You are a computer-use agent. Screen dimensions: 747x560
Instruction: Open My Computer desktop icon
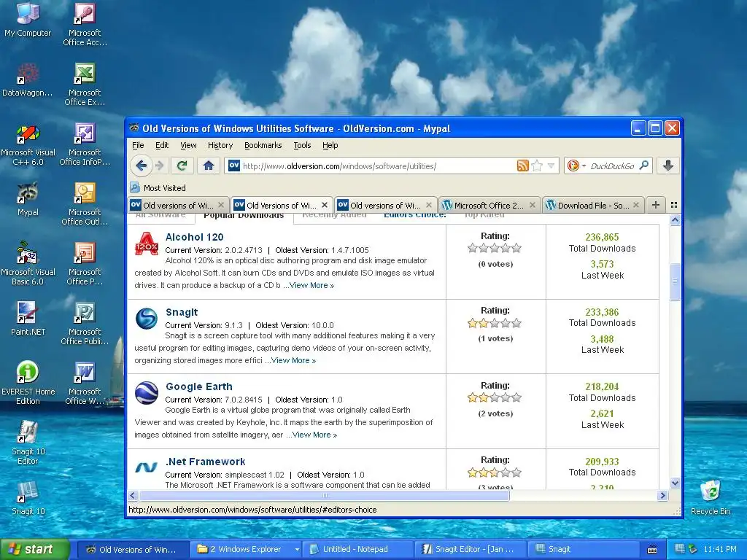[x=28, y=20]
